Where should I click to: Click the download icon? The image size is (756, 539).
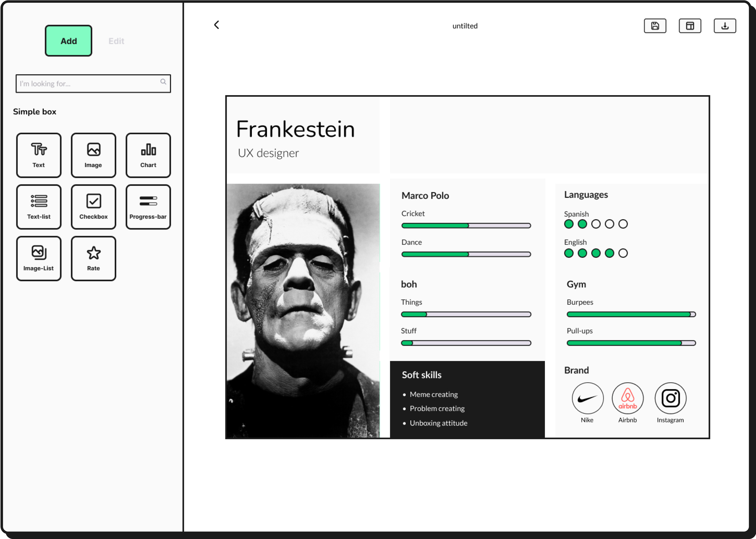point(725,26)
